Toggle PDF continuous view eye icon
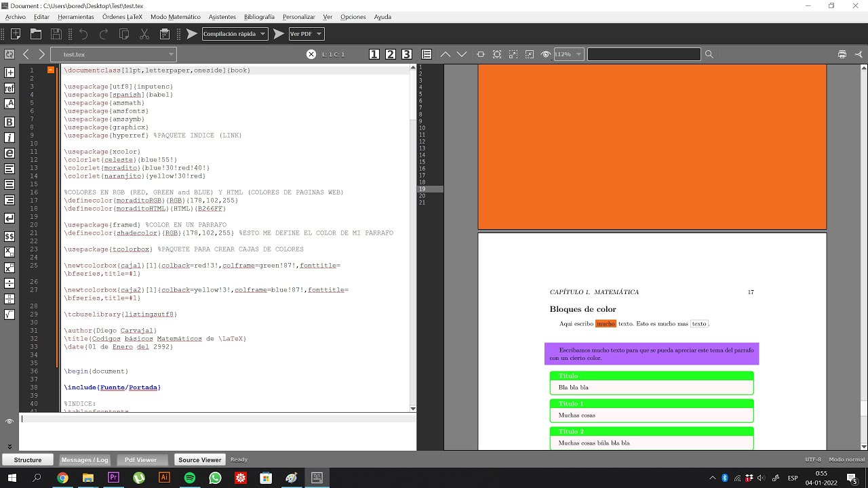The image size is (868, 488). pyautogui.click(x=546, y=54)
